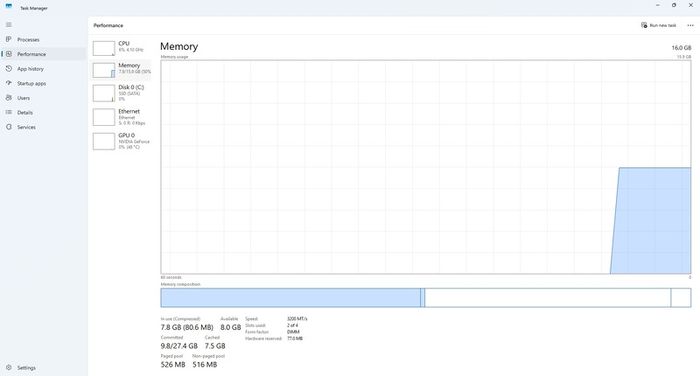The image size is (700, 376).
Task: Click the Performance header title
Action: 108,25
